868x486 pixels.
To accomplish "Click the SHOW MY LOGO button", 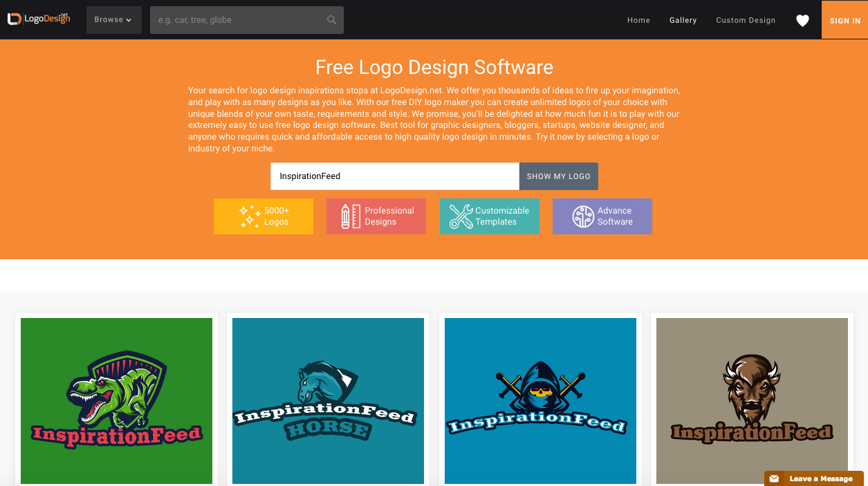I will tap(558, 176).
